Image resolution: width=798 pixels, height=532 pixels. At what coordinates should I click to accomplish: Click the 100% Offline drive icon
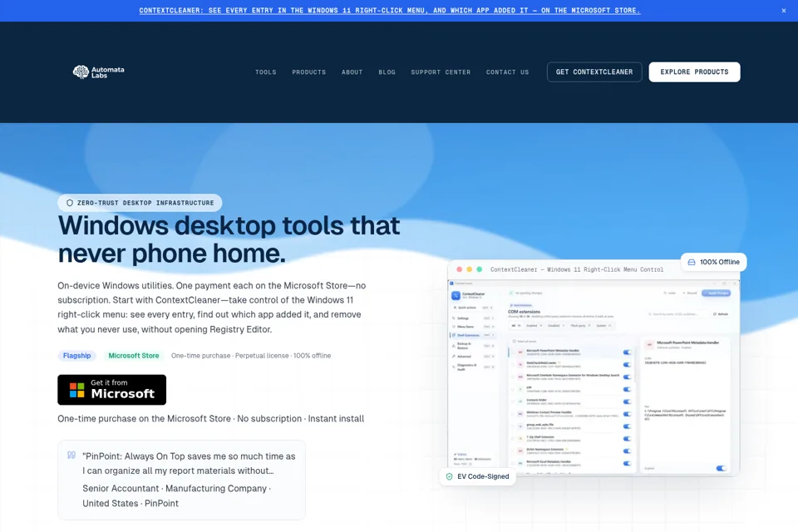pyautogui.click(x=691, y=262)
